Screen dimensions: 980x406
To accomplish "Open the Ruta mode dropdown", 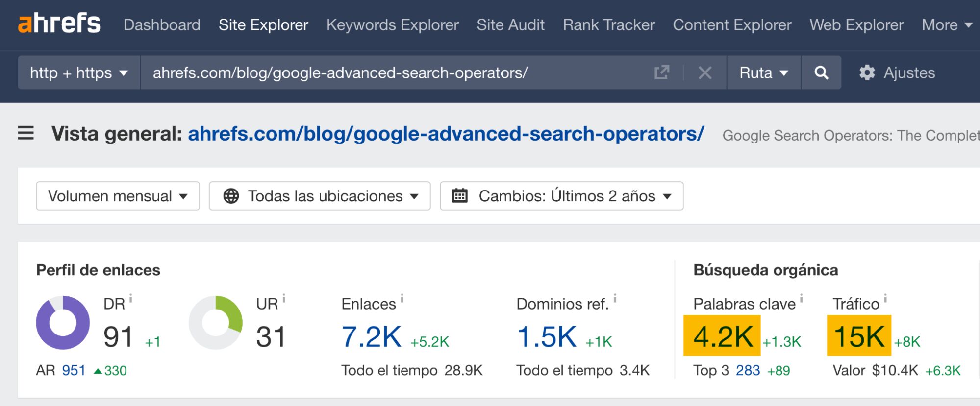I will [x=764, y=72].
